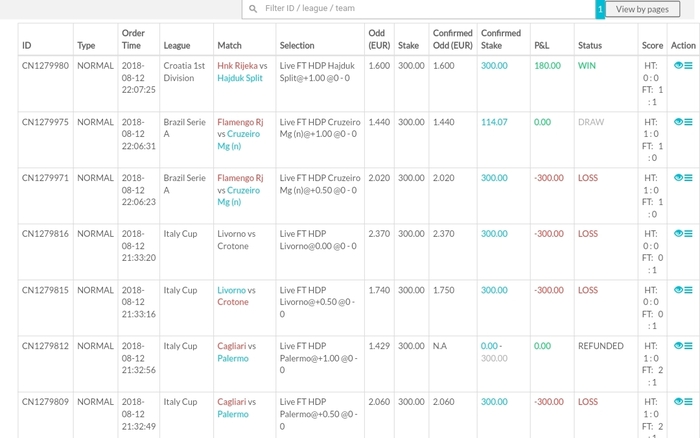Click eye icon for order CN1279971
The width and height of the screenshot is (700, 438).
tap(678, 178)
